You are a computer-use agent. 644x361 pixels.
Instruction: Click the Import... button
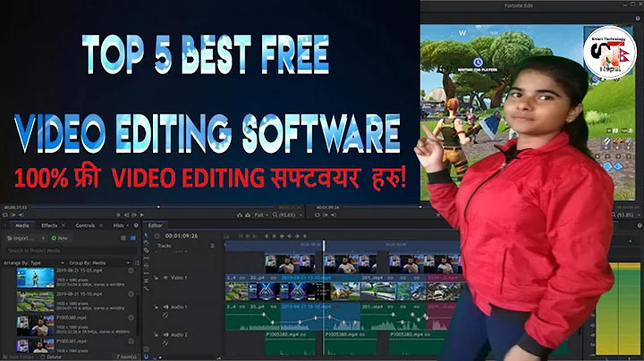[x=22, y=238]
